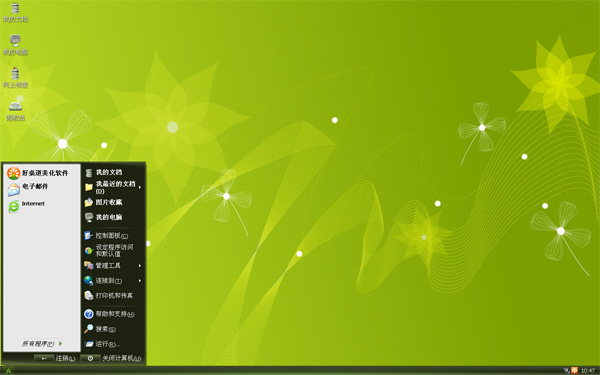Show 所有程序 list
This screenshot has width=600, height=375.
(42, 344)
